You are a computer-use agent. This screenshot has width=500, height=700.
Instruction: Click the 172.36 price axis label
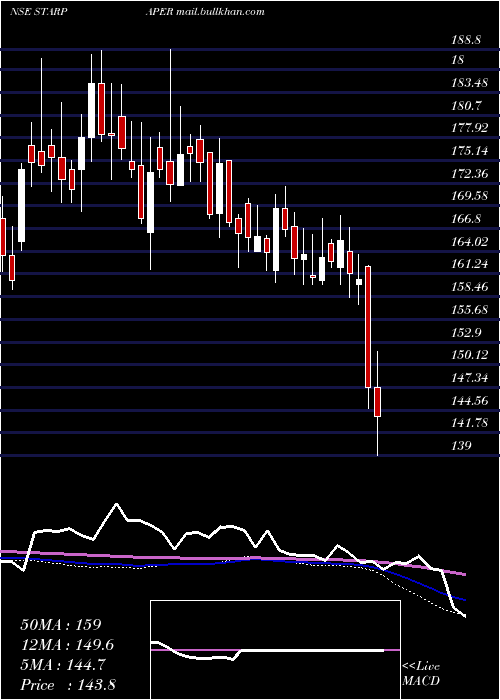(x=470, y=174)
